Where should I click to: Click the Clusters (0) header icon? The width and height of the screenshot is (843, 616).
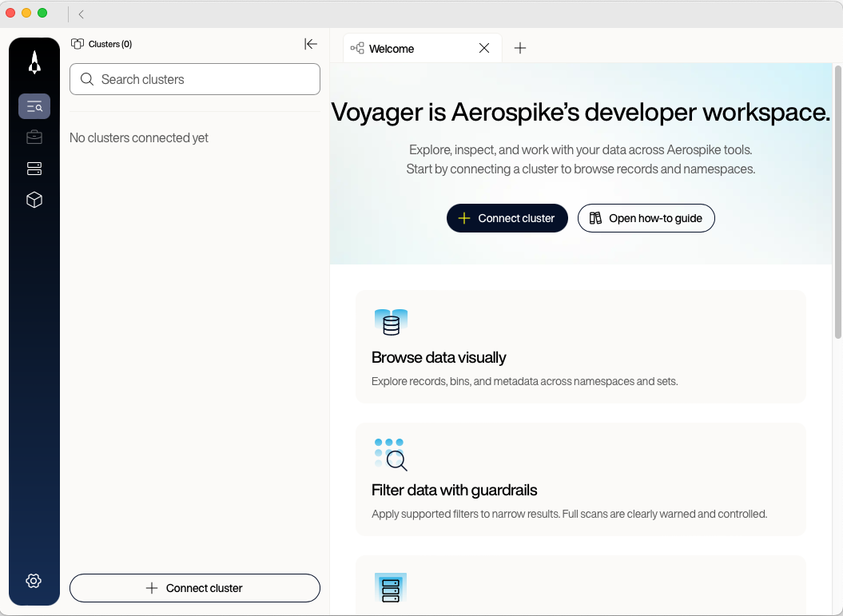point(78,43)
